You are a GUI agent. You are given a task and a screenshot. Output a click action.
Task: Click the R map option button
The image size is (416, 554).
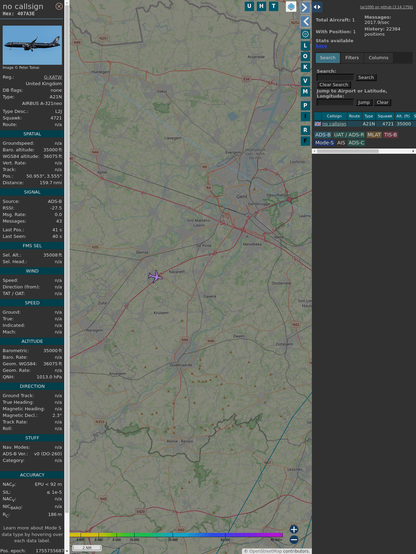pos(305,130)
